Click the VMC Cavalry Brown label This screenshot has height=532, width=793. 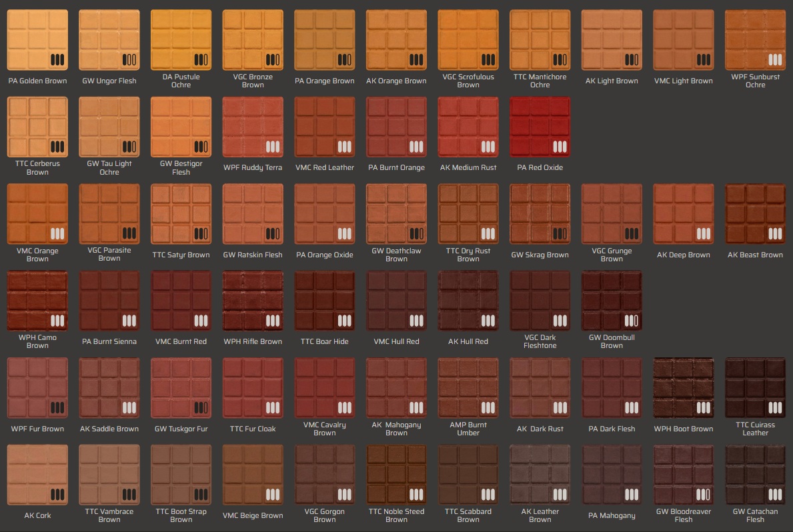click(x=324, y=428)
